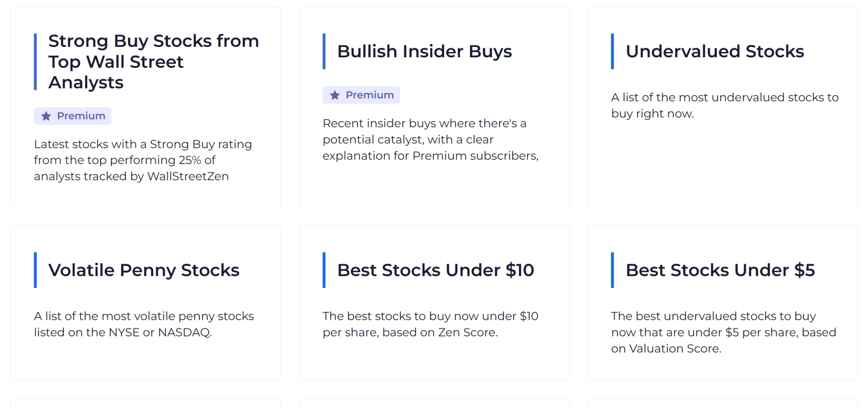Click the Undervalued Stocks card description
This screenshot has height=408, width=868.
click(x=724, y=105)
